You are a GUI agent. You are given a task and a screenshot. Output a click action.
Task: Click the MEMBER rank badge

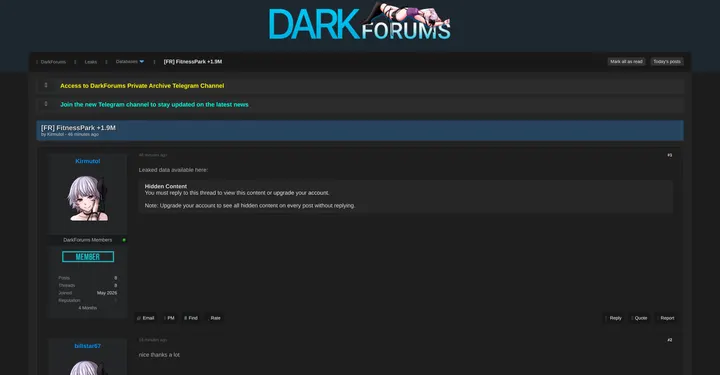(88, 257)
